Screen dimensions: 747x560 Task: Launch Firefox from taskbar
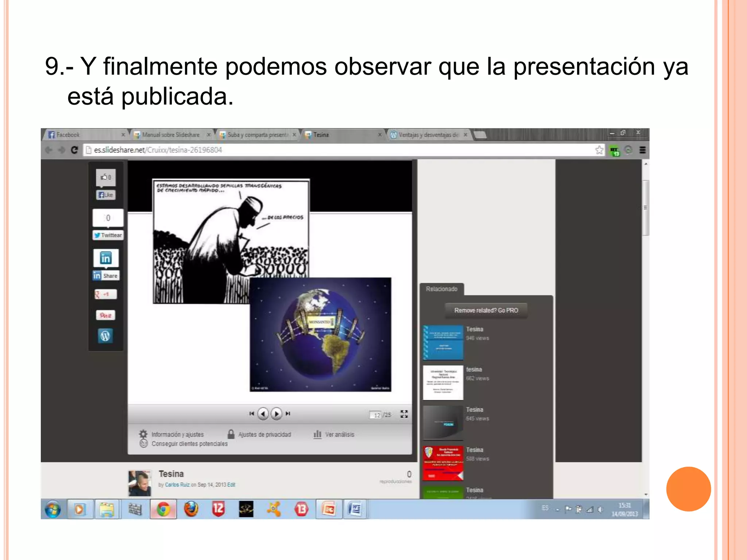click(x=191, y=509)
